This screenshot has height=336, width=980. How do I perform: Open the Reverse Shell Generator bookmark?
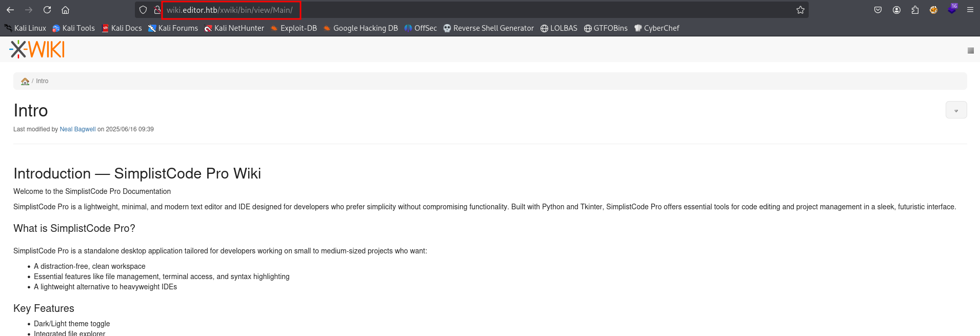(x=488, y=28)
